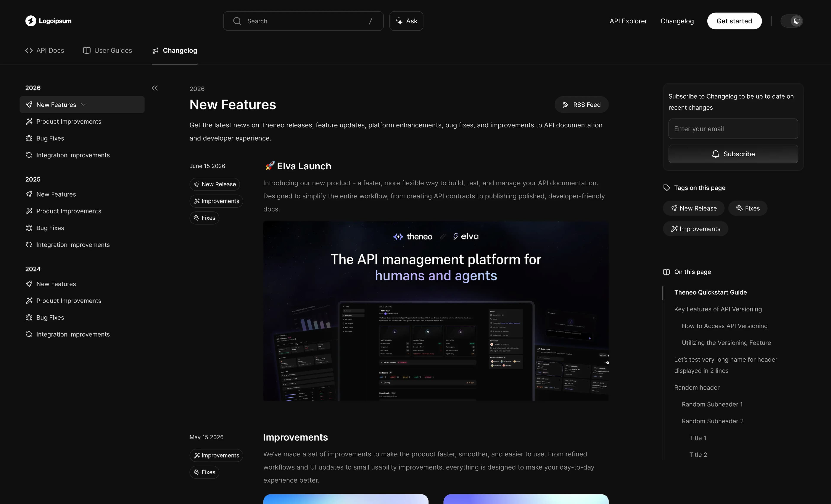Click the 2025 New Features rocket icon

tap(29, 194)
